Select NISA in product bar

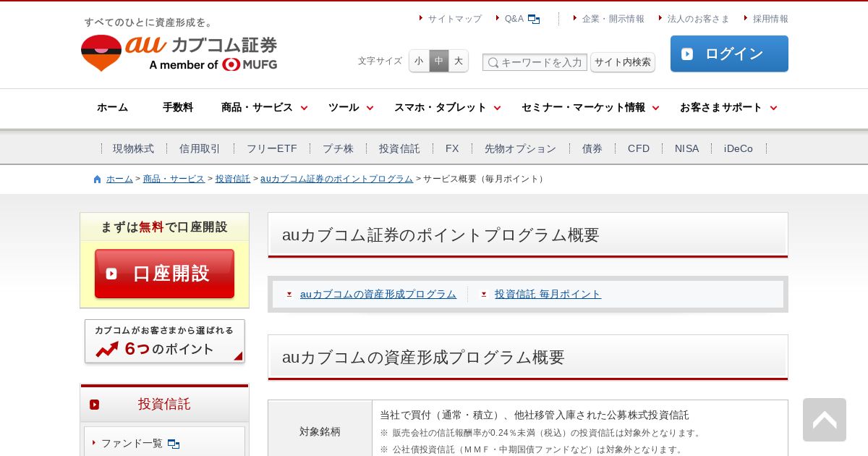pyautogui.click(x=687, y=148)
